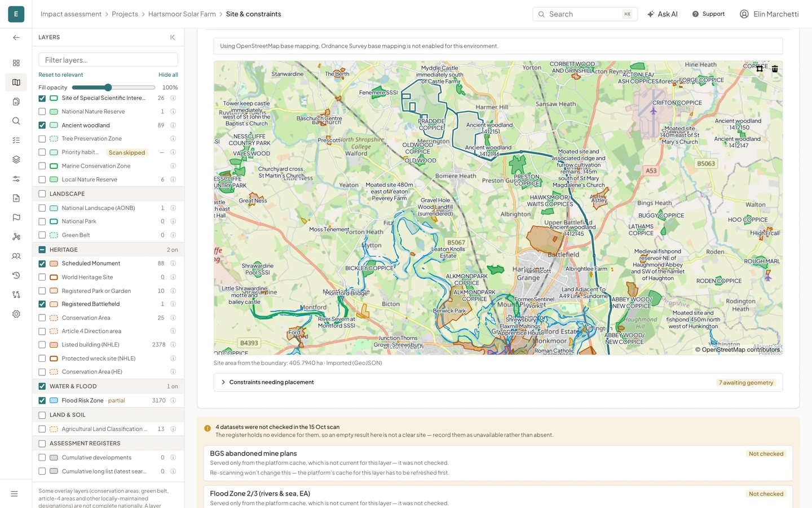Toggle the LAND & SOIL group checkbox

click(x=42, y=415)
